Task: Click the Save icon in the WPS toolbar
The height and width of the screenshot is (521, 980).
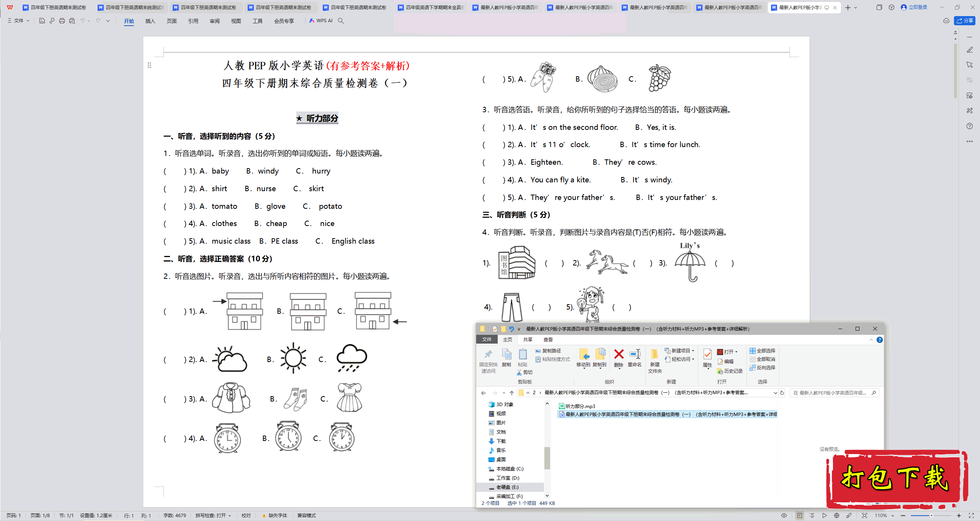Action: coord(42,21)
